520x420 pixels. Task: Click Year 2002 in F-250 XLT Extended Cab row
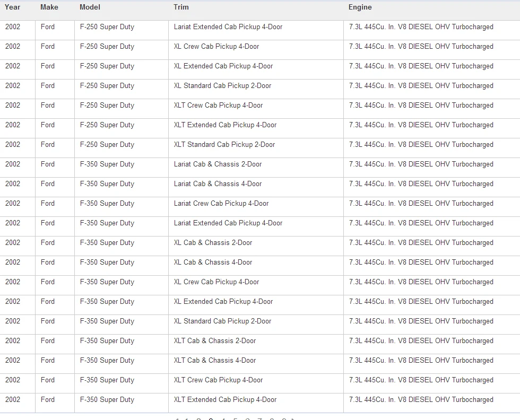pos(13,125)
